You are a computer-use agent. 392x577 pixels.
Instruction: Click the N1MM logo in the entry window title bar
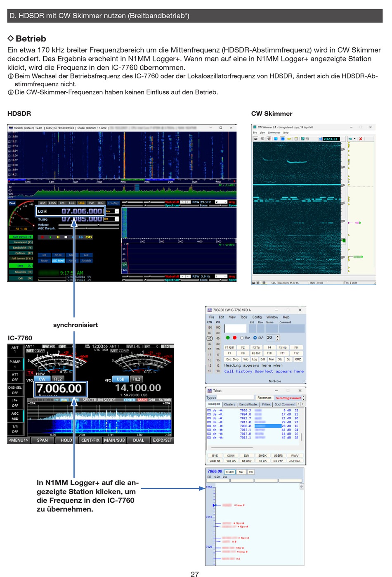pos(209,310)
